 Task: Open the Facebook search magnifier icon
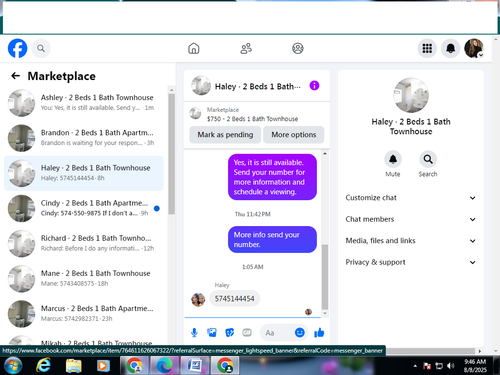coord(41,49)
